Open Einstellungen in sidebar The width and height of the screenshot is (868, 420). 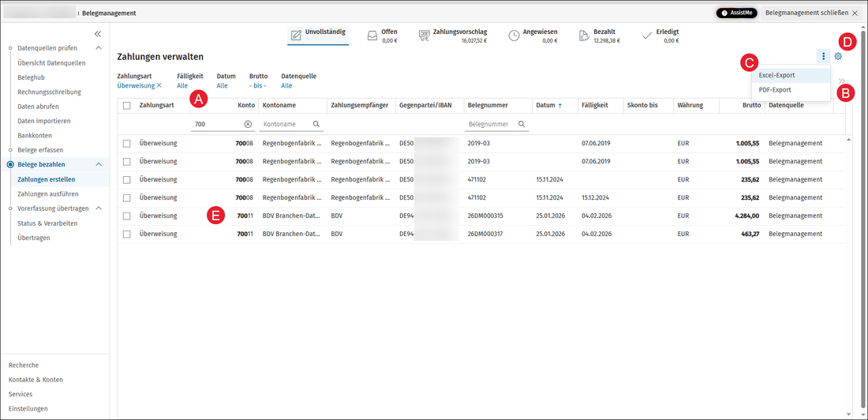pos(28,408)
